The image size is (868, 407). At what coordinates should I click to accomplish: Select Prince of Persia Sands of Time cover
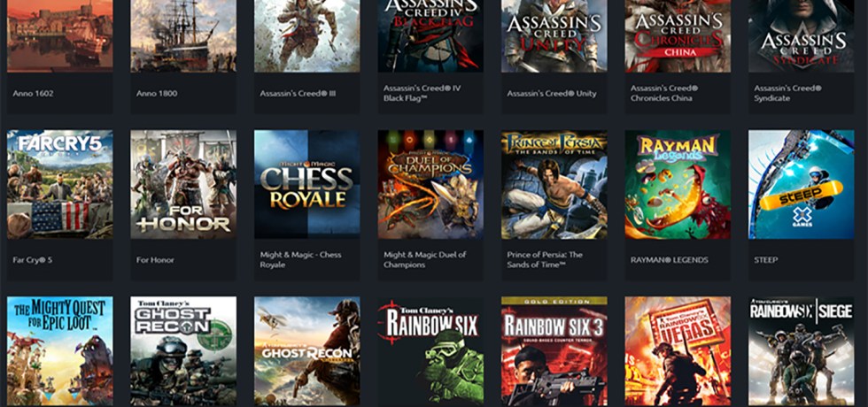pyautogui.click(x=554, y=184)
